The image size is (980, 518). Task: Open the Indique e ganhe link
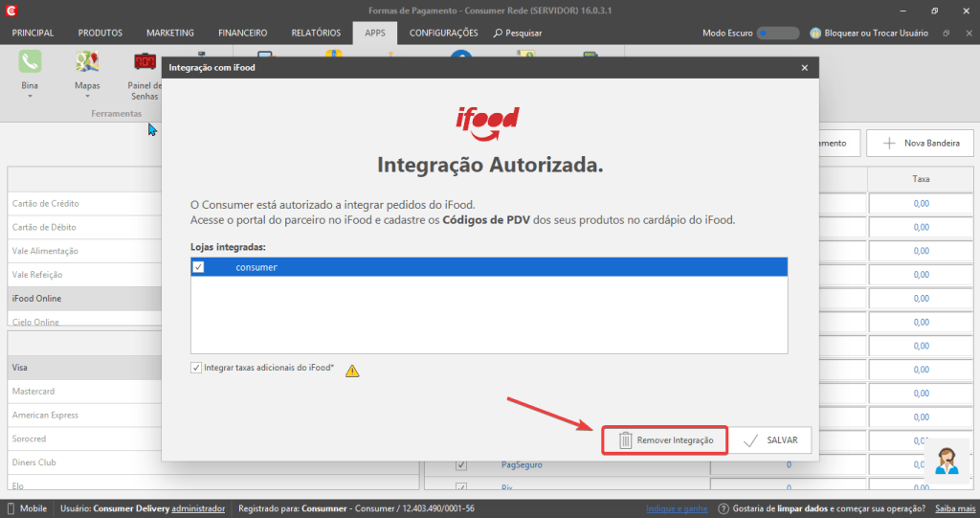[677, 508]
